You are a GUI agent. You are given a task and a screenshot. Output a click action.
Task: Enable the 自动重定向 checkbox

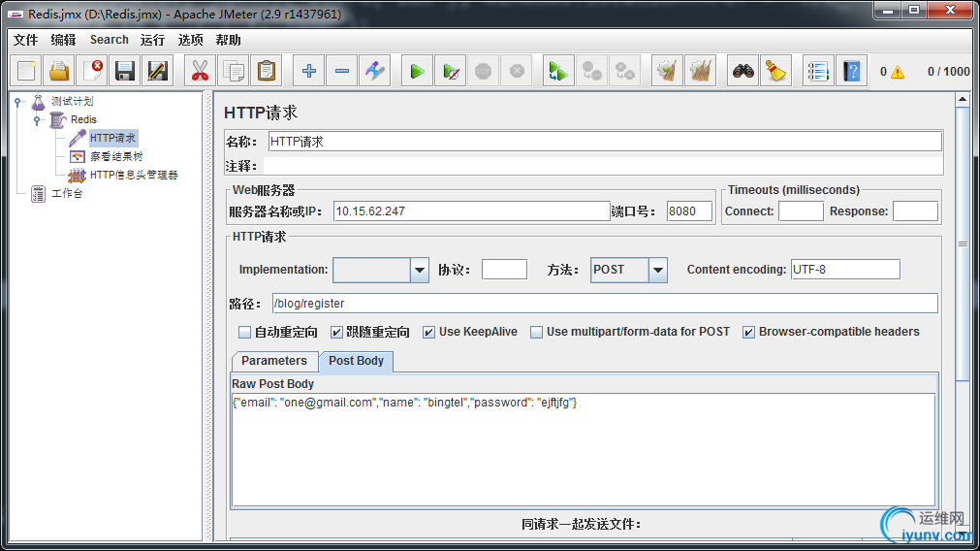click(x=245, y=332)
